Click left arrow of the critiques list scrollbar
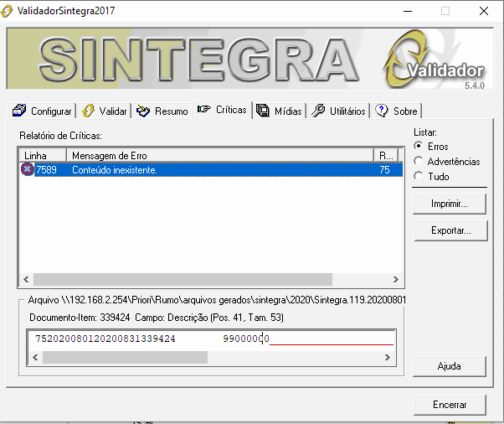 coord(26,279)
